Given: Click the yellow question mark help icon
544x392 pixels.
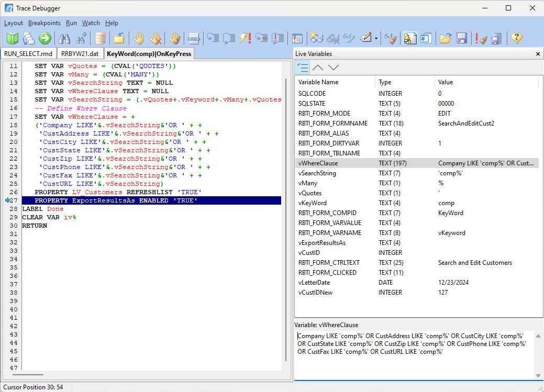Looking at the screenshot, I should pyautogui.click(x=517, y=38).
